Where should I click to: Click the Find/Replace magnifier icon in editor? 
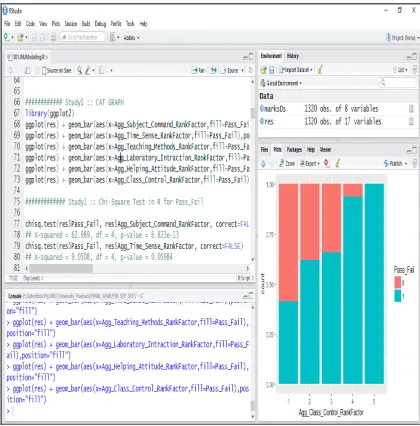(79, 70)
